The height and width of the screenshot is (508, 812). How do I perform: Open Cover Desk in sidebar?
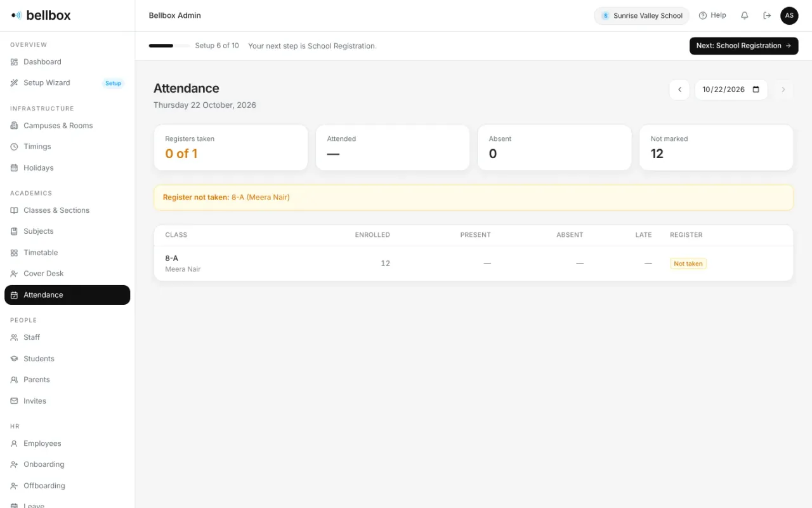[x=67, y=274]
